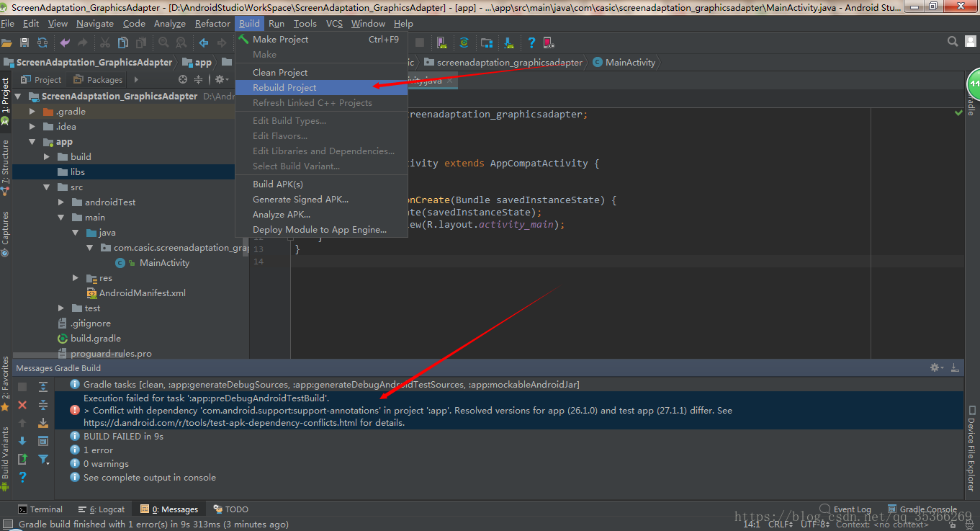Viewport: 980px width, 531px height.
Task: Switch to the Terminal tab
Action: pos(40,509)
